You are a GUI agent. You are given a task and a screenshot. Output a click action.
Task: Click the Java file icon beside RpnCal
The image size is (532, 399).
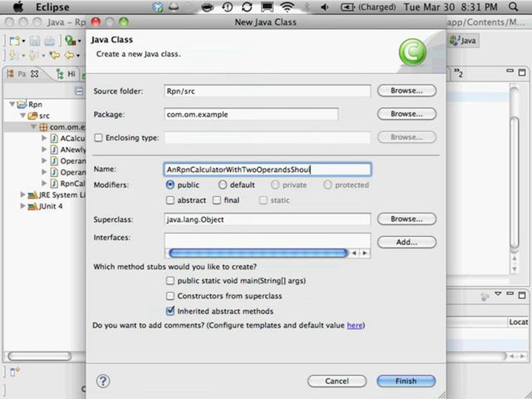(54, 184)
